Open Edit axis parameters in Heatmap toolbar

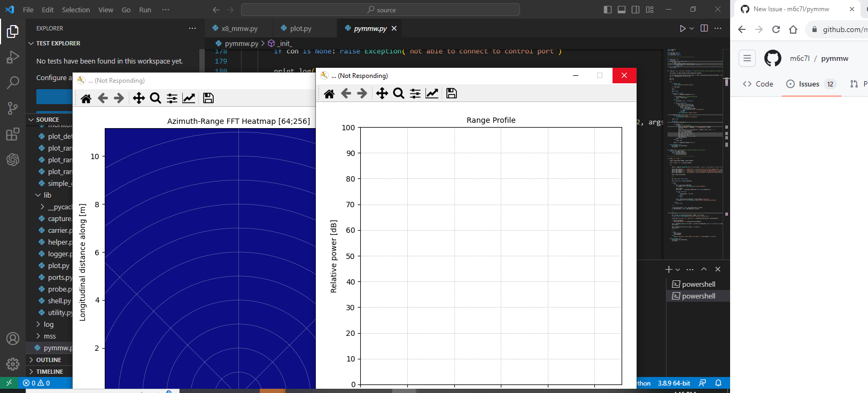point(189,98)
